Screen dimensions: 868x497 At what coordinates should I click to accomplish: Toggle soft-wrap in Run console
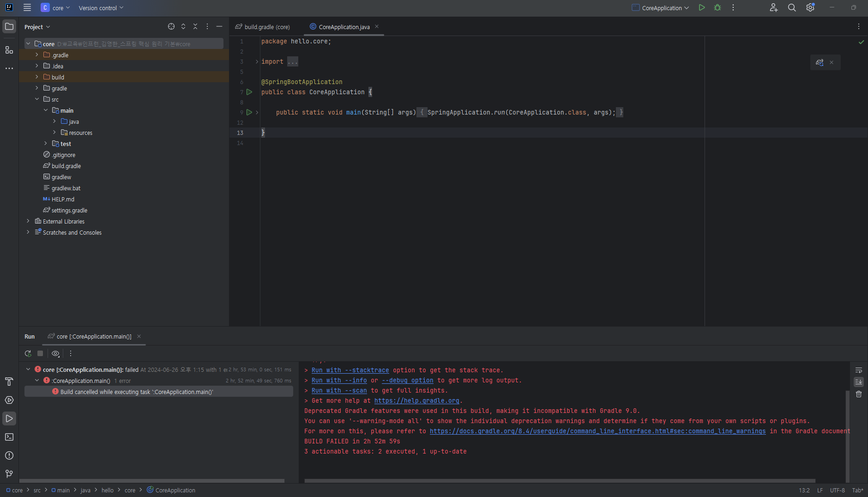[859, 370]
